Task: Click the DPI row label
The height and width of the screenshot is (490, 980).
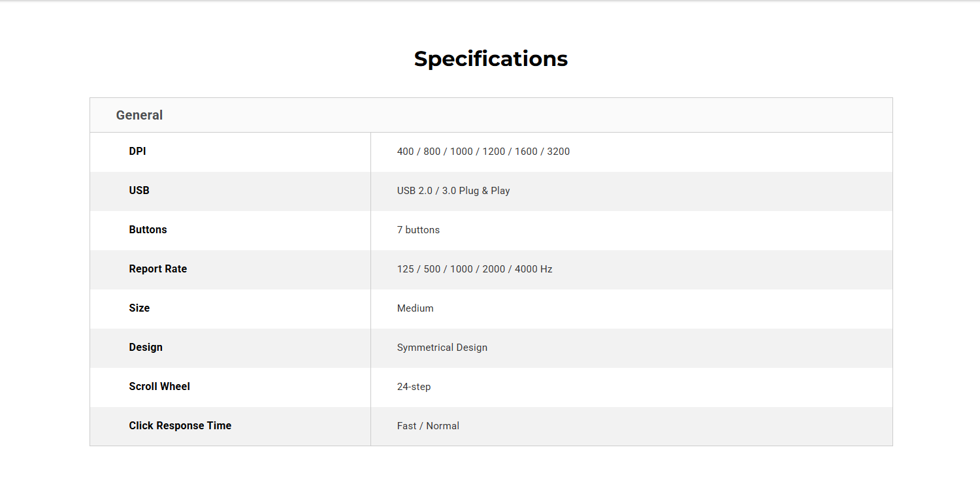Action: (137, 151)
